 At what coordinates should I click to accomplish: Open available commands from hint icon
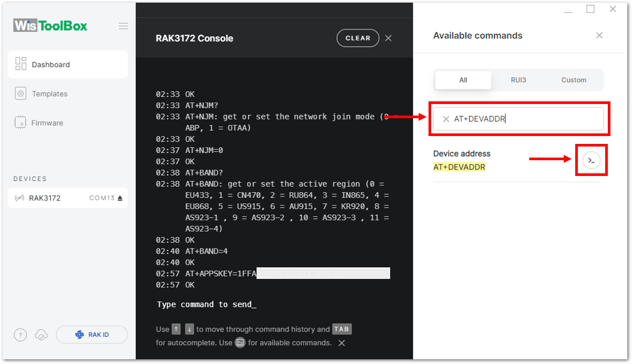coord(240,342)
